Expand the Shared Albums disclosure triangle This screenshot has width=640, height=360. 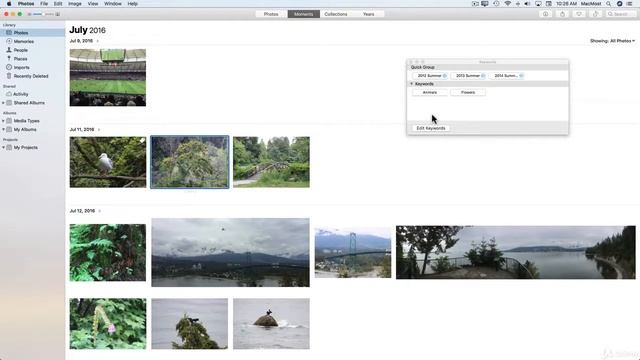[3, 103]
